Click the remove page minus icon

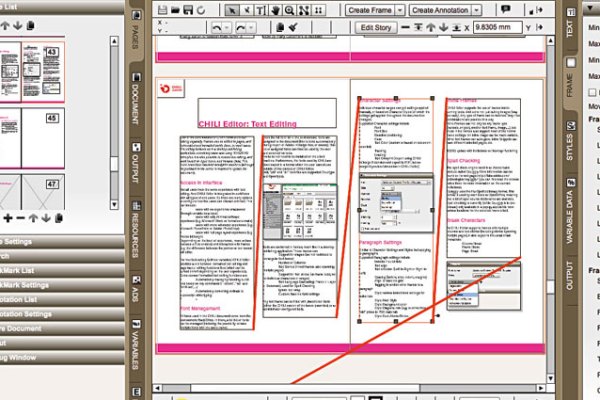[x=21, y=218]
